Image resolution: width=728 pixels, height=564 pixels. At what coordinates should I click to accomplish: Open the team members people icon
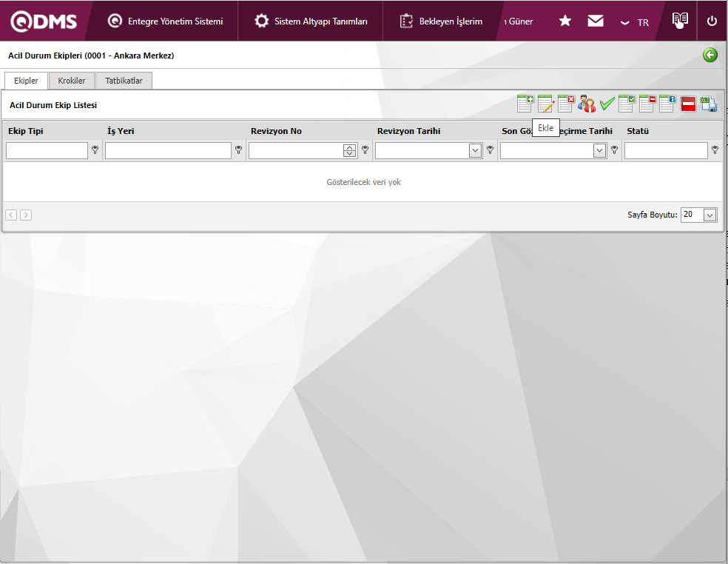point(587,104)
